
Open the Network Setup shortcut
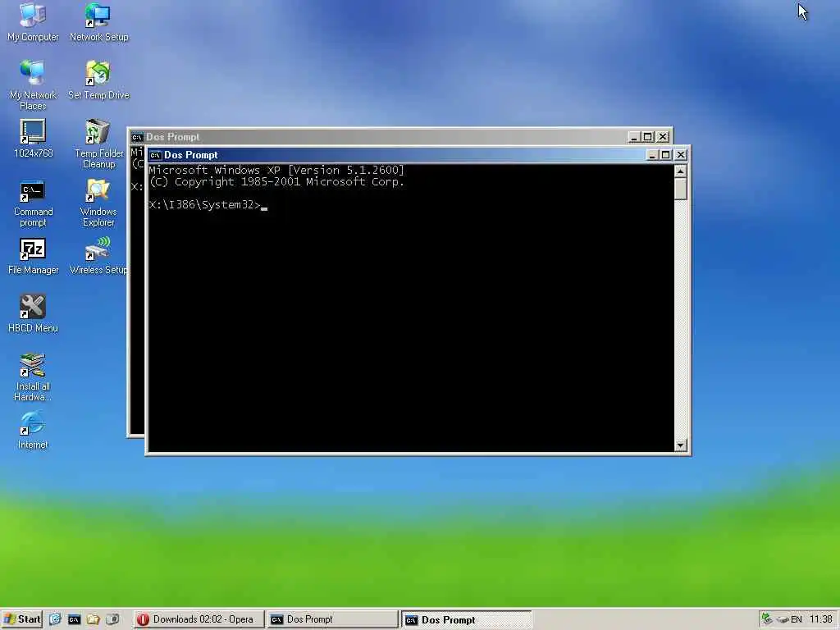[98, 22]
